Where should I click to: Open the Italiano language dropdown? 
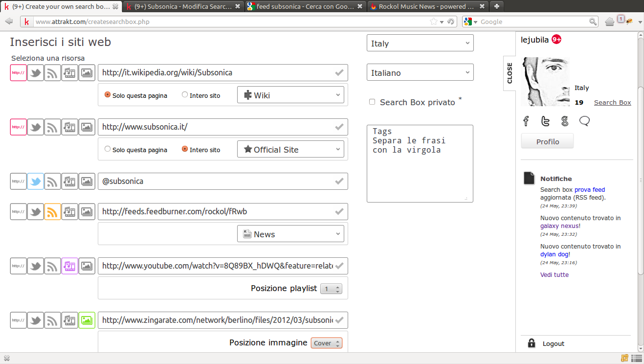(420, 72)
